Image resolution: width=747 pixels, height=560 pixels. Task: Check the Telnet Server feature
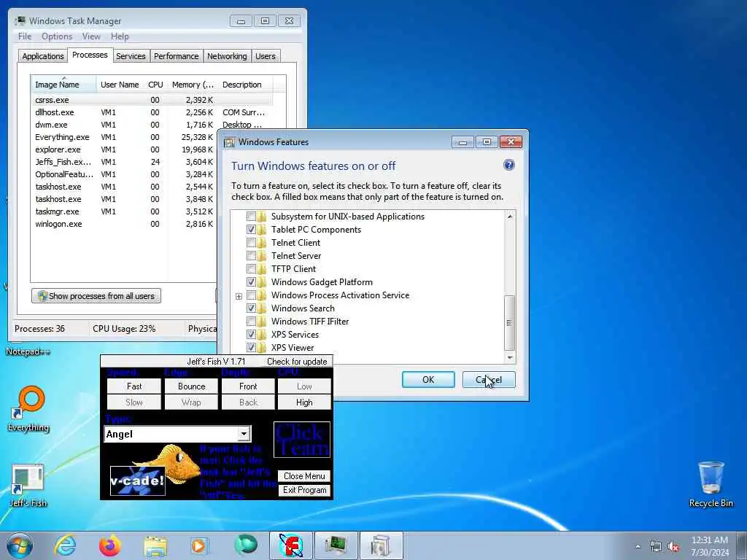(x=251, y=256)
